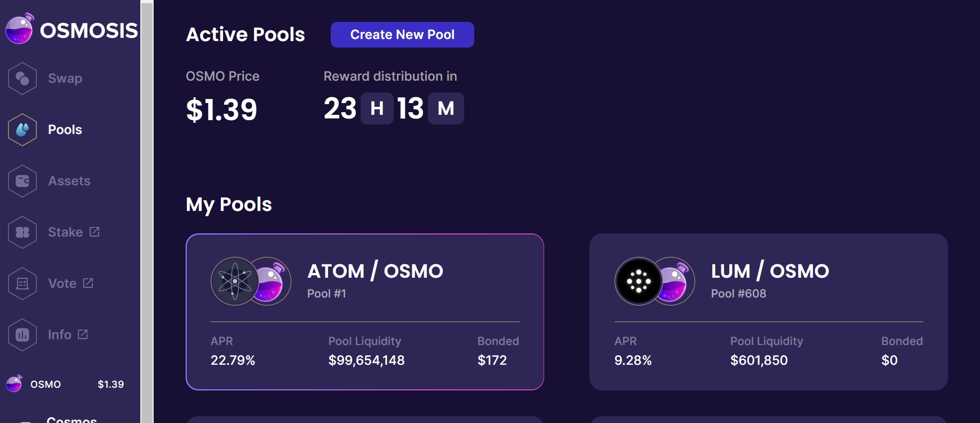Click the Stake ticket icon

tap(22, 232)
